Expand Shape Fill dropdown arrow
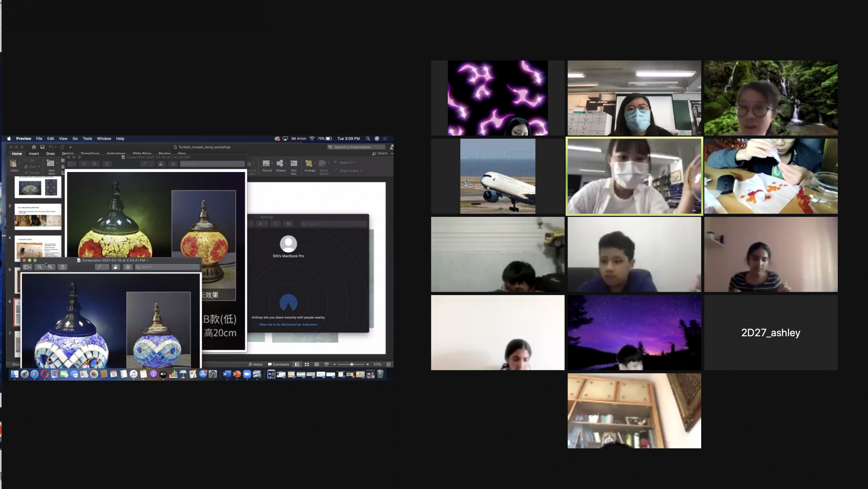This screenshot has height=489, width=868. [355, 163]
